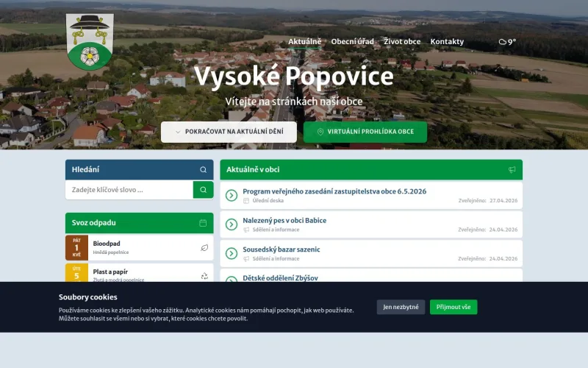This screenshot has width=588, height=368.
Task: Open Nalezený pes v obci Babice link
Action: coord(284,220)
